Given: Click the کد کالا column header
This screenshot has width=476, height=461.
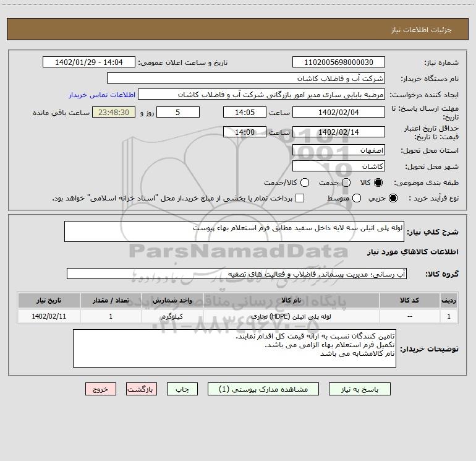Looking at the screenshot, I should pyautogui.click(x=409, y=300).
